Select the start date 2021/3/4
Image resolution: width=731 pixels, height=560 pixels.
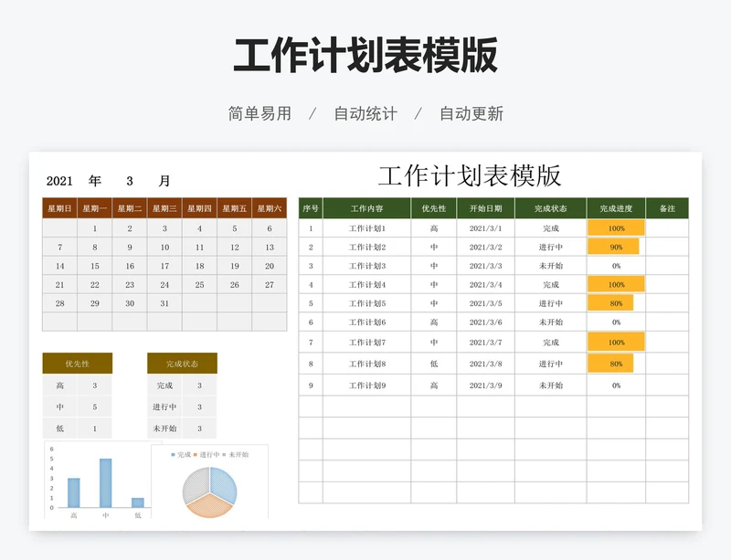coord(486,284)
